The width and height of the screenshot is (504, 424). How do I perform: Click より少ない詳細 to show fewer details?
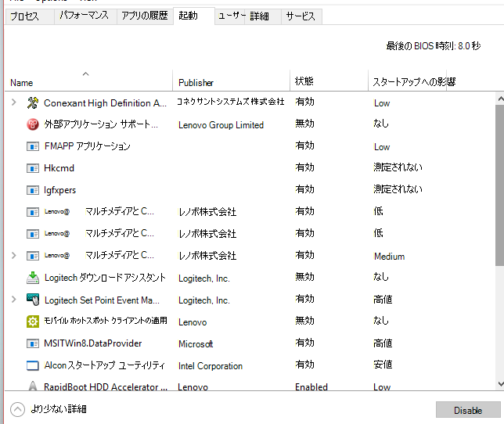(x=59, y=409)
